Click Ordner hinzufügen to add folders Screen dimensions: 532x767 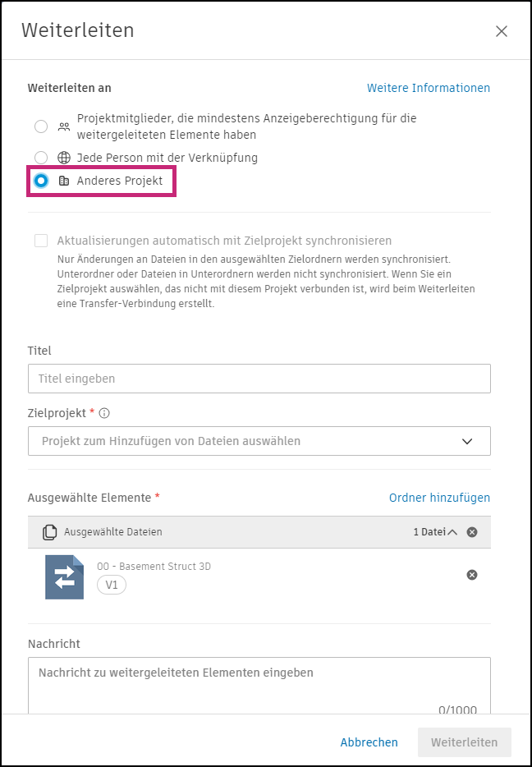[x=439, y=498]
